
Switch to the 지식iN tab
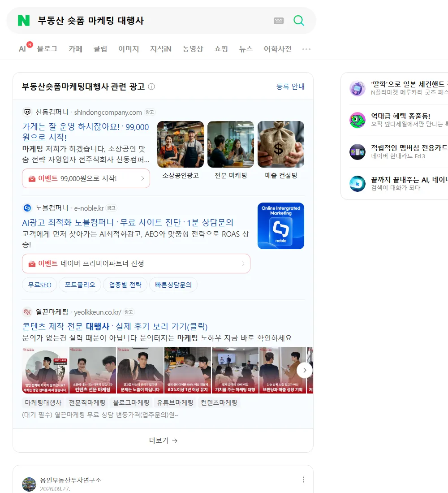click(161, 49)
